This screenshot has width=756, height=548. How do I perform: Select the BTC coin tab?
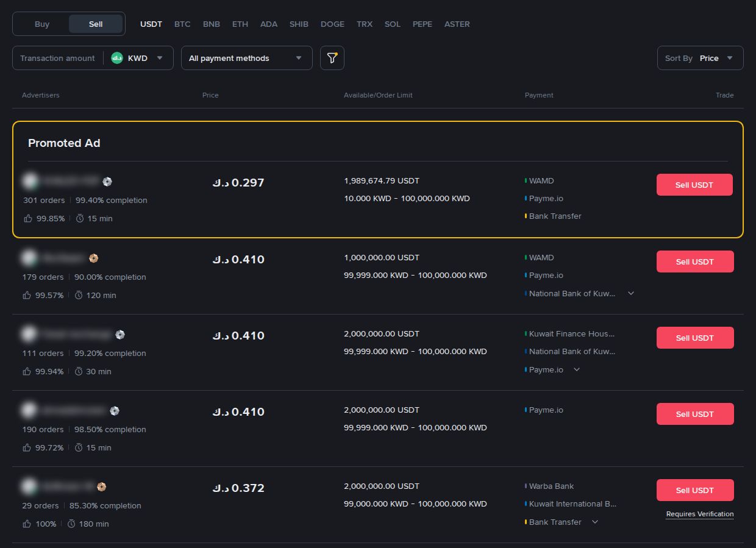point(182,24)
